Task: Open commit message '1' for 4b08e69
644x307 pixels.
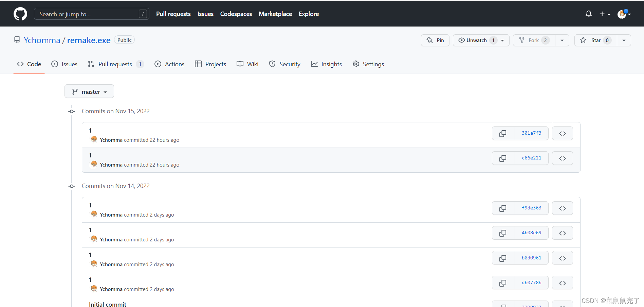Action: [90, 230]
